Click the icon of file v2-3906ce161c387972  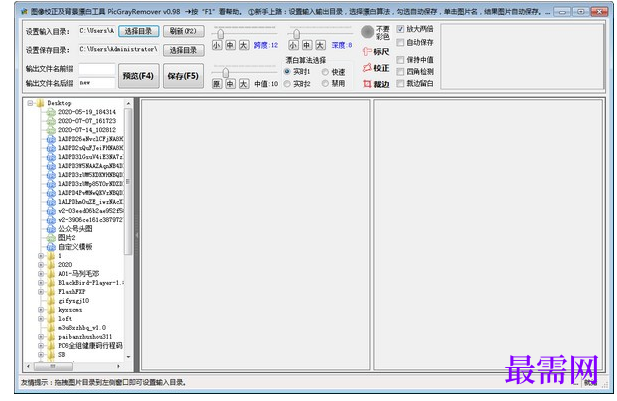click(x=51, y=220)
